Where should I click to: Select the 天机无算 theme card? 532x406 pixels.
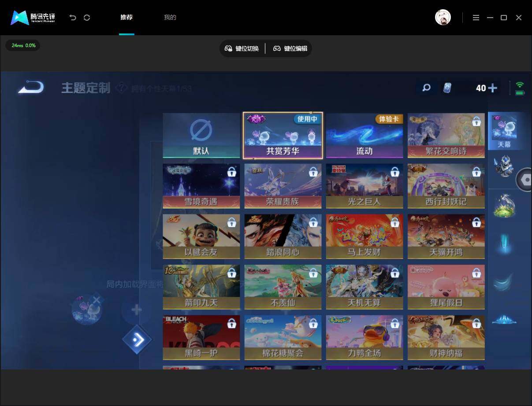coord(365,287)
